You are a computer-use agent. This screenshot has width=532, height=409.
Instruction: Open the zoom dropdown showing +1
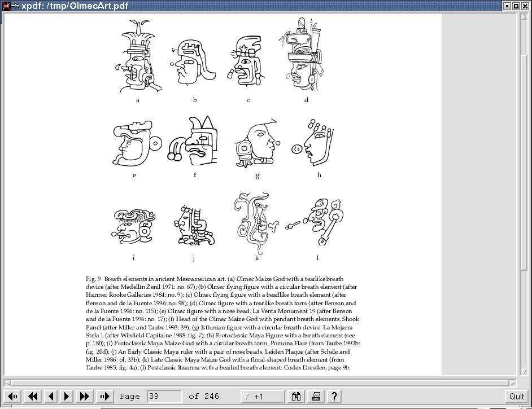(x=262, y=396)
